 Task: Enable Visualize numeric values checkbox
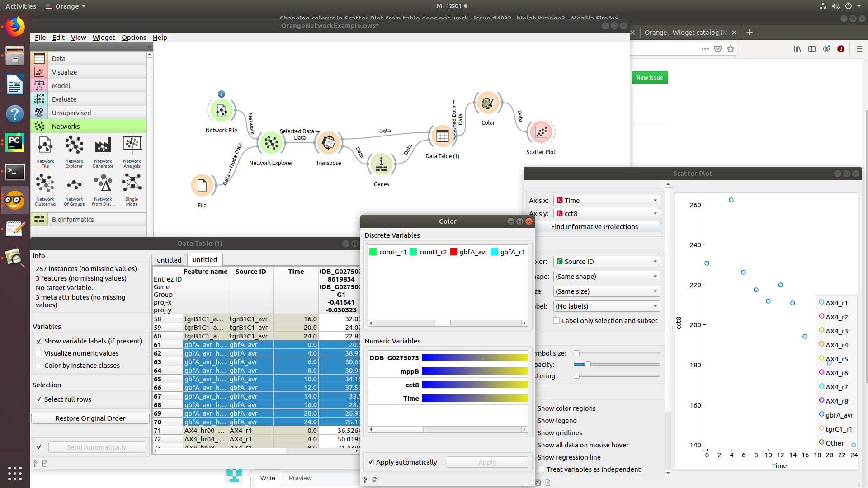tap(39, 353)
